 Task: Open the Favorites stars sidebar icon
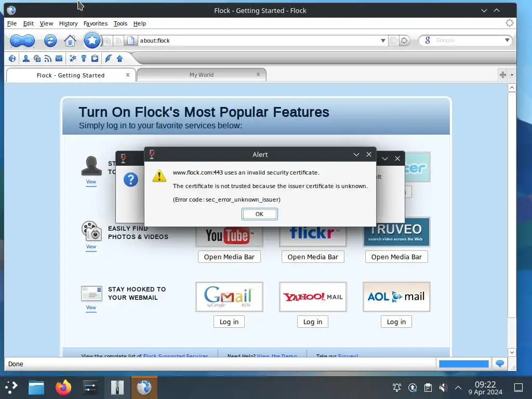click(x=73, y=59)
